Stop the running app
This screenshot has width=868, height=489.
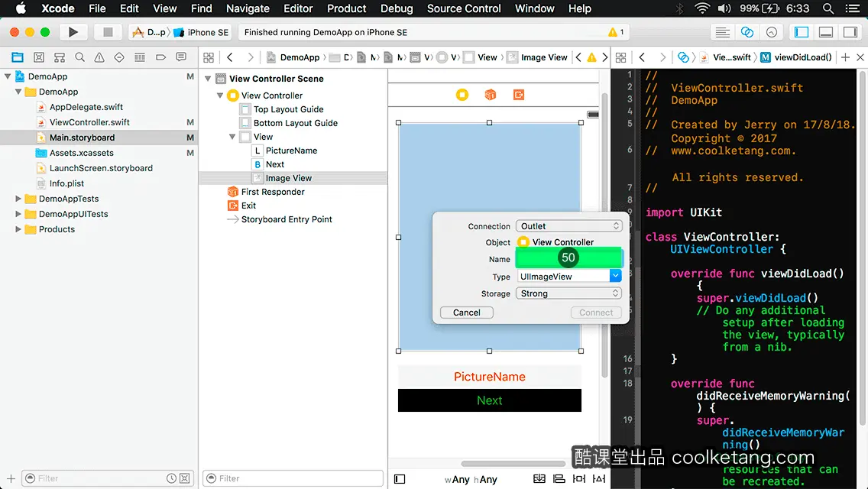coord(108,32)
